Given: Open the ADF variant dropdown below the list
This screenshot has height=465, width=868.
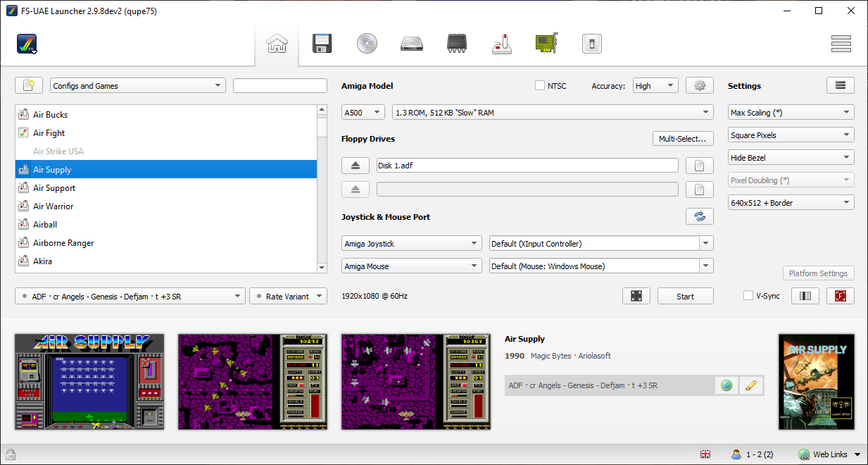Looking at the screenshot, I should (130, 297).
